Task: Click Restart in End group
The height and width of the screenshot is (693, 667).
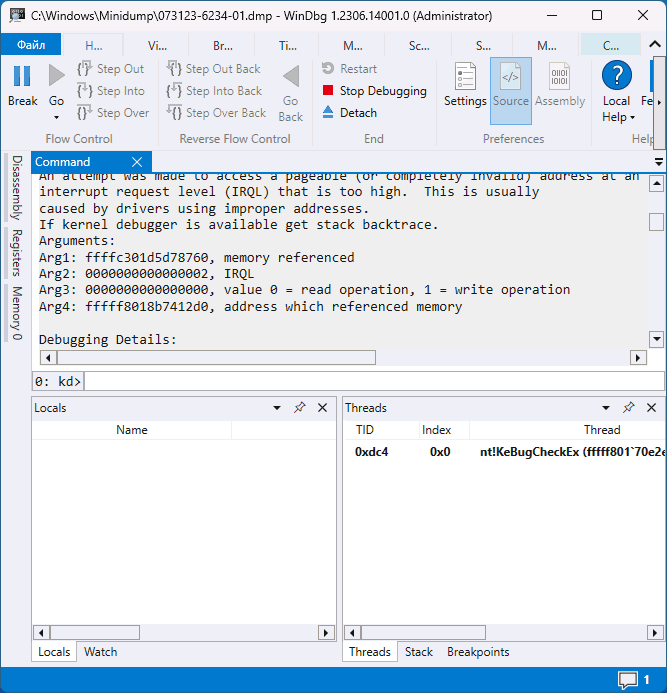Action: 349,69
